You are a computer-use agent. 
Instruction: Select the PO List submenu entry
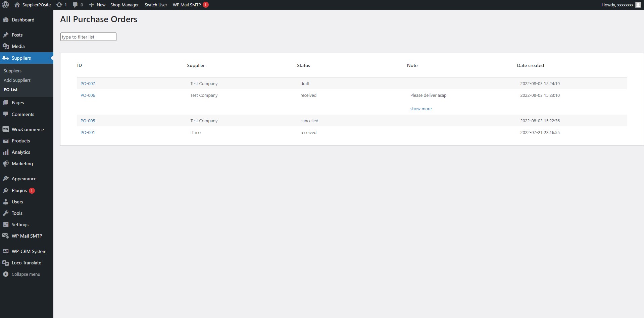click(x=10, y=89)
